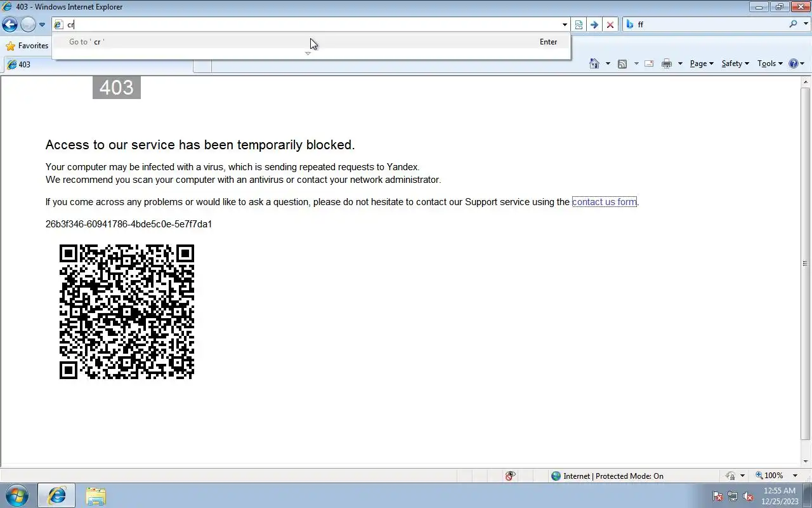Viewport: 812px width, 508px height.
Task: Open Windows Explorer from the taskbar
Action: (95, 496)
